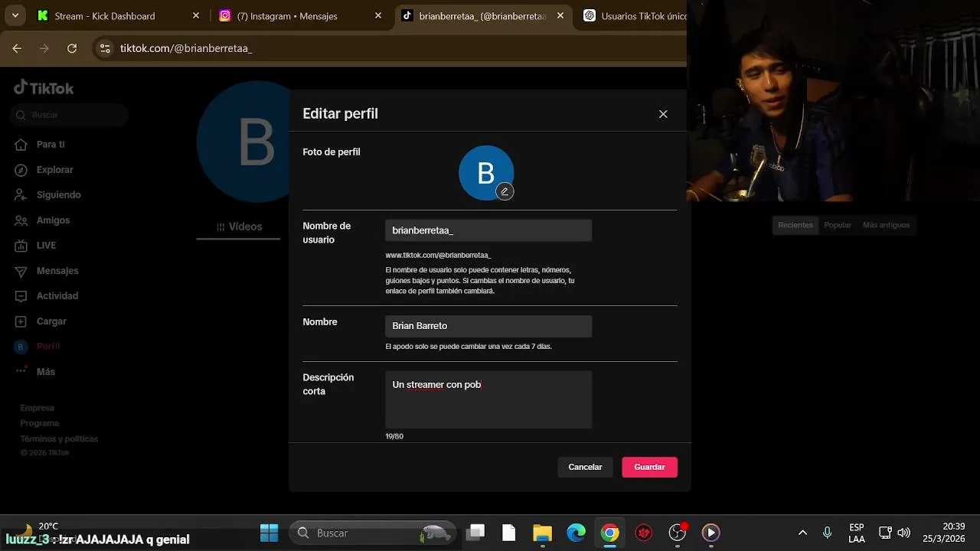Viewport: 980px width, 551px height.
Task: Select the Más antiguos sort option
Action: tap(886, 225)
